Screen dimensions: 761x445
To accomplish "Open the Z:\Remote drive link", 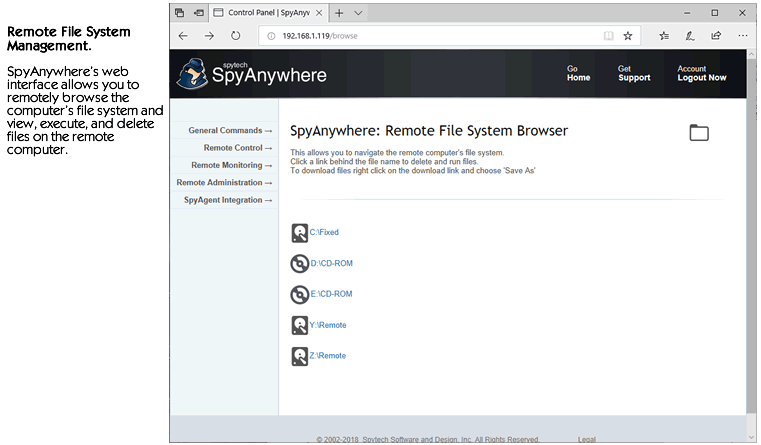I will click(x=328, y=356).
